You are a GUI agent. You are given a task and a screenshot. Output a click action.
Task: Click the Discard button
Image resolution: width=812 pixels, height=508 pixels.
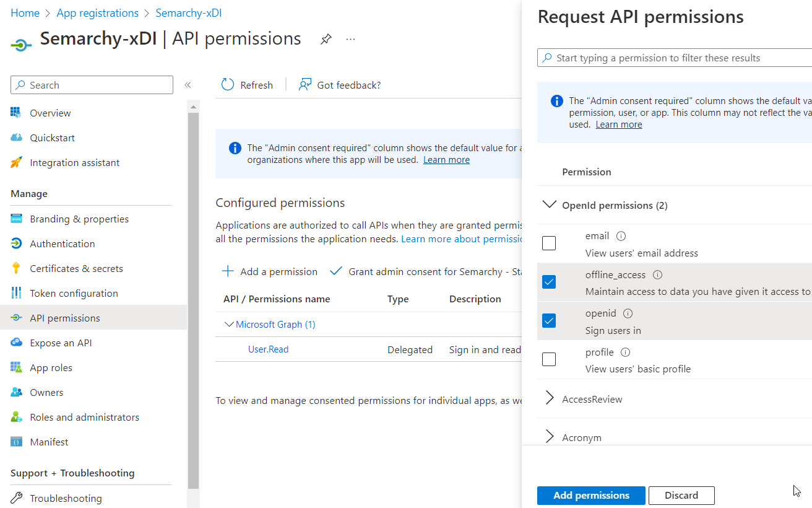681,495
